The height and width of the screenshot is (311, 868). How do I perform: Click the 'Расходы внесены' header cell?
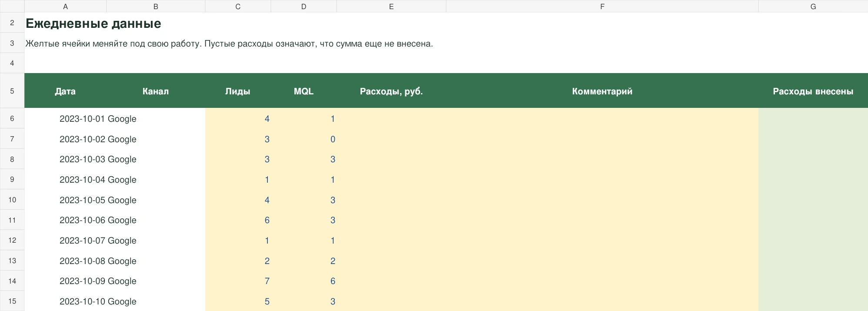pos(813,91)
